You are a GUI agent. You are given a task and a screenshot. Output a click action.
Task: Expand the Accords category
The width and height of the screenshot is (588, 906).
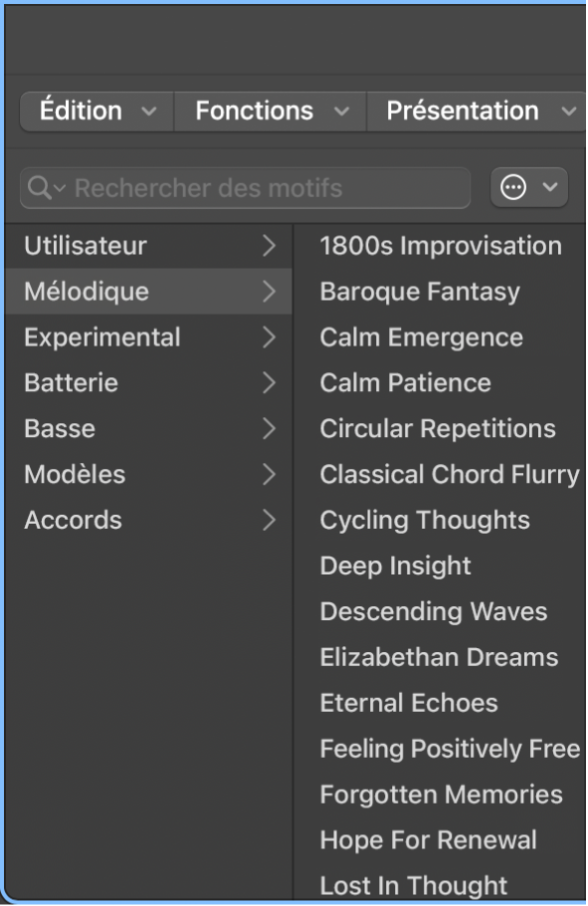(267, 520)
